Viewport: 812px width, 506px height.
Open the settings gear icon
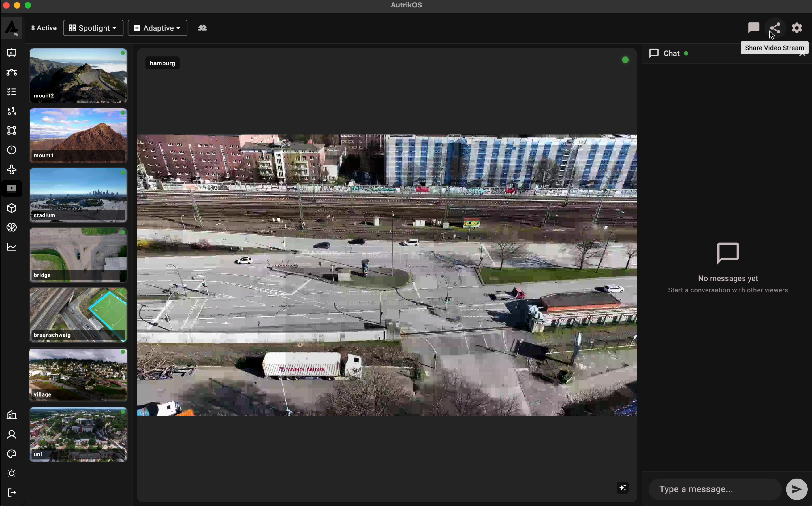[x=797, y=28]
